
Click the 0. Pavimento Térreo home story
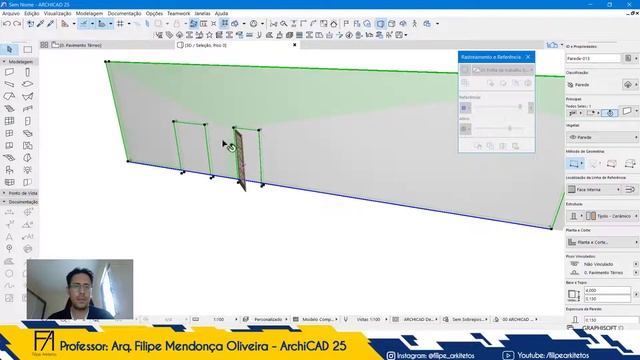pos(603,273)
